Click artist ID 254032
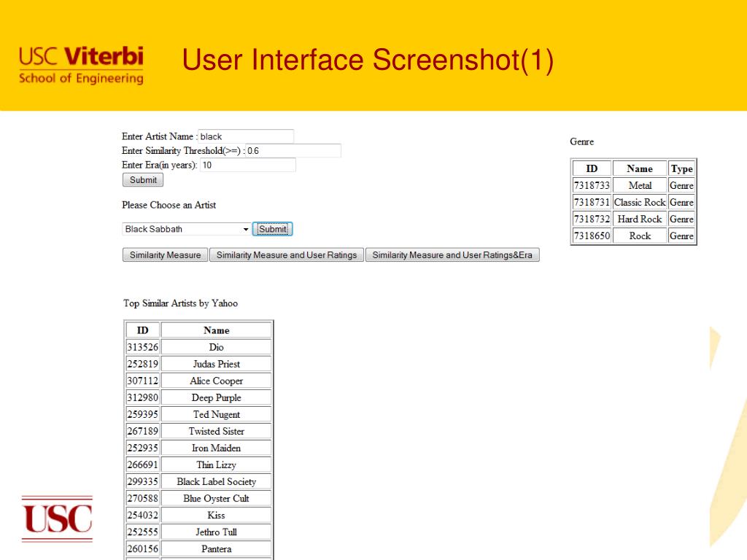 pyautogui.click(x=142, y=516)
